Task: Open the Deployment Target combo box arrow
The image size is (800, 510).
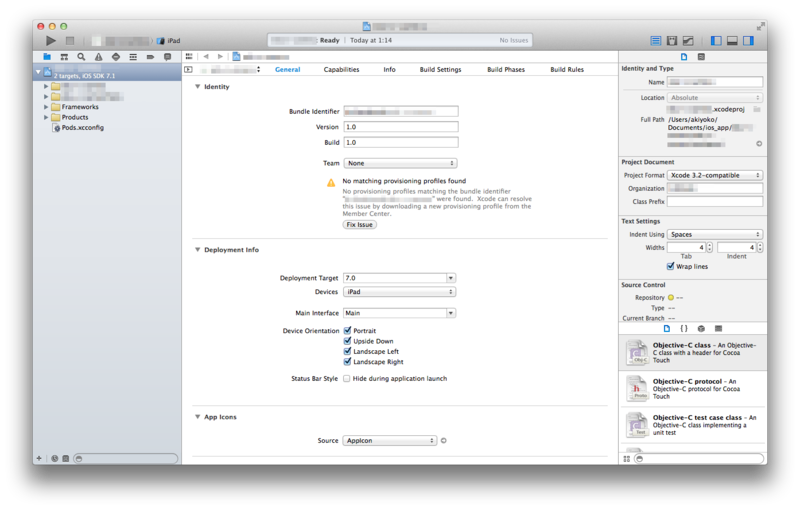Action: coord(451,278)
